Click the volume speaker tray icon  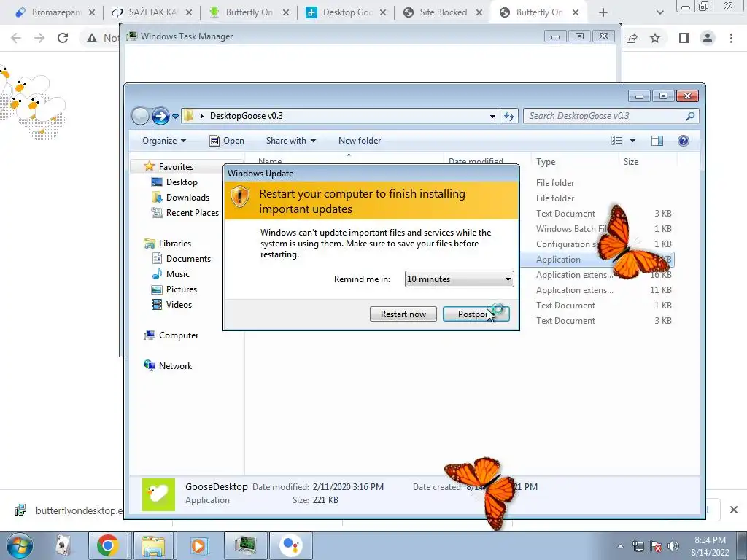[x=673, y=545]
